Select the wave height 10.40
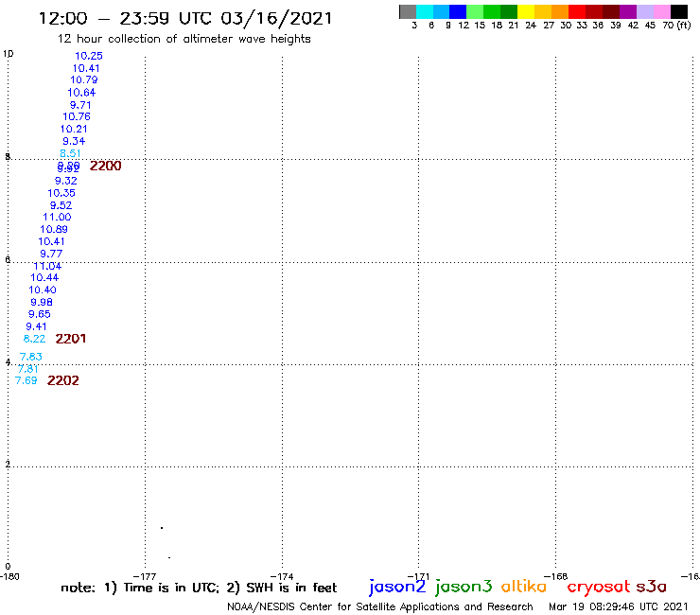700x615 pixels. (x=43, y=290)
